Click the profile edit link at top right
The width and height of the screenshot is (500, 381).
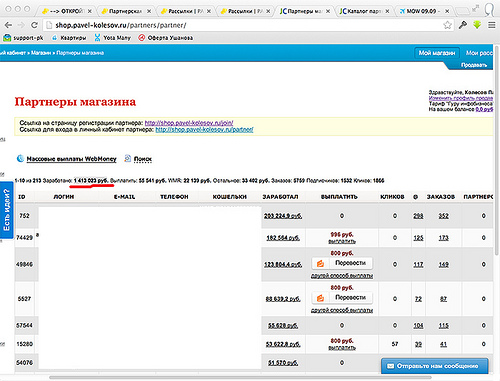click(x=461, y=98)
